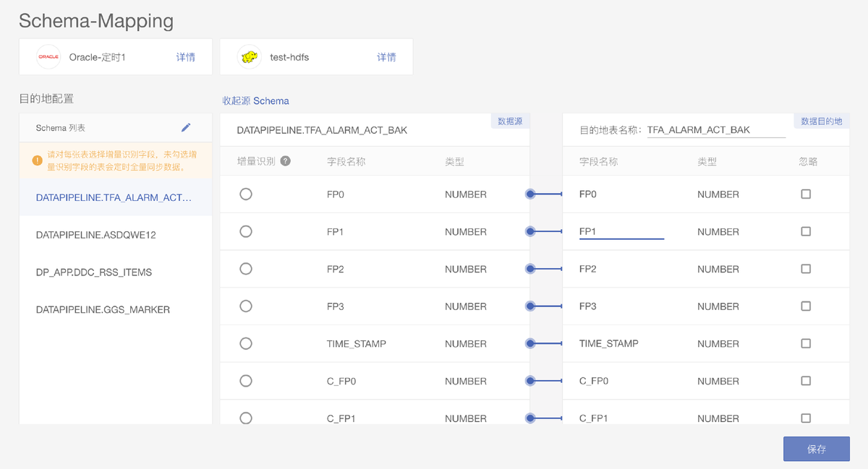Click source field name TIME_STAMP
The width and height of the screenshot is (868, 469).
357,343
